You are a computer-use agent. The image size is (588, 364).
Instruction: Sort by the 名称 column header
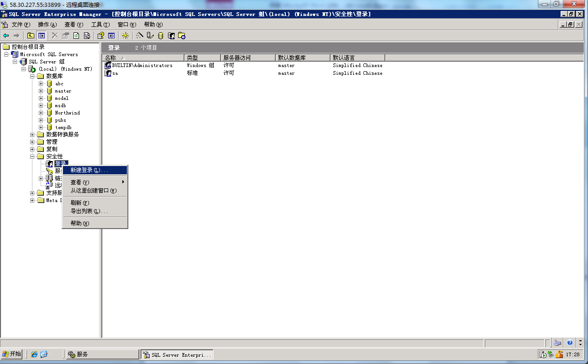pyautogui.click(x=143, y=58)
